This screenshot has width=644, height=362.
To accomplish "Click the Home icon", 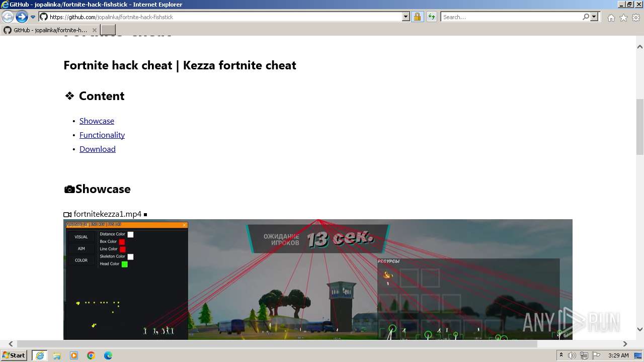I will (x=611, y=18).
